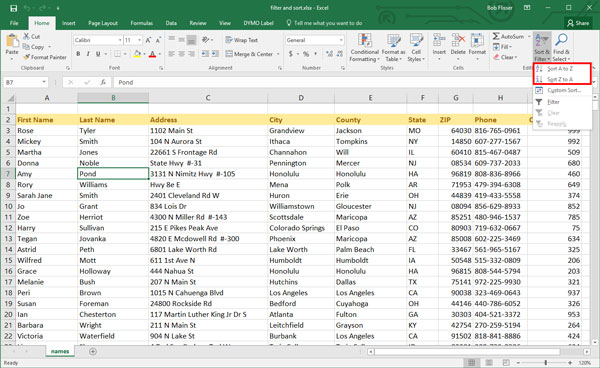
Task: Toggle Wrap Text
Action: click(241, 40)
